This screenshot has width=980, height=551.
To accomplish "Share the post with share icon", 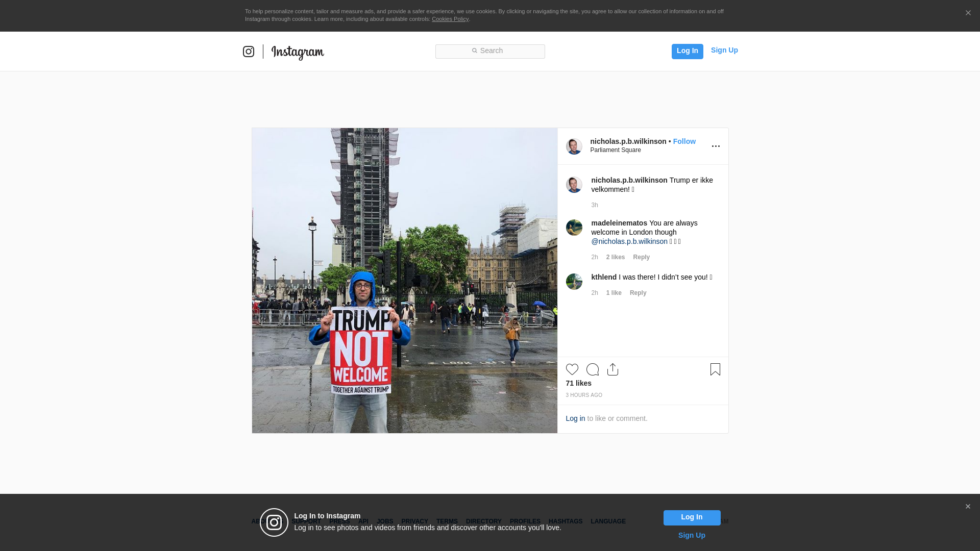I will [x=612, y=369].
